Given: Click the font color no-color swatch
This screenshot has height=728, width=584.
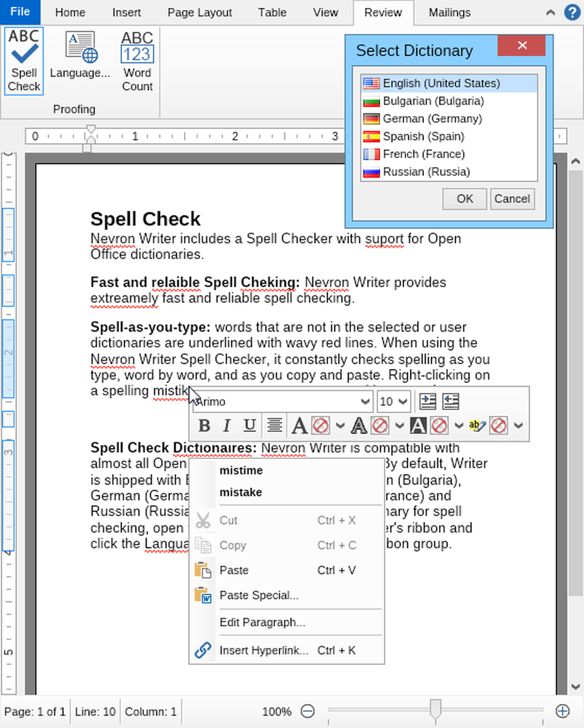Looking at the screenshot, I should [321, 426].
